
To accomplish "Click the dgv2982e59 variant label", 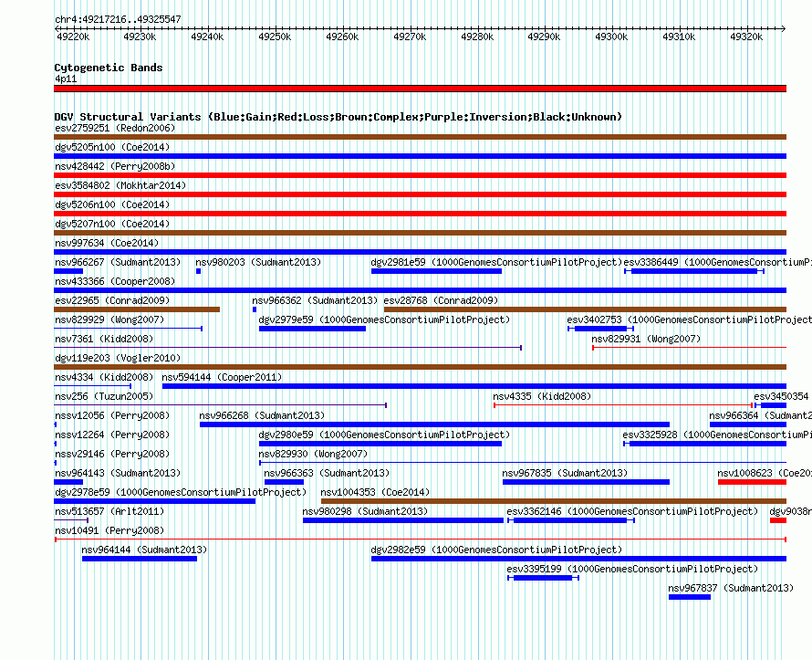I will (496, 550).
